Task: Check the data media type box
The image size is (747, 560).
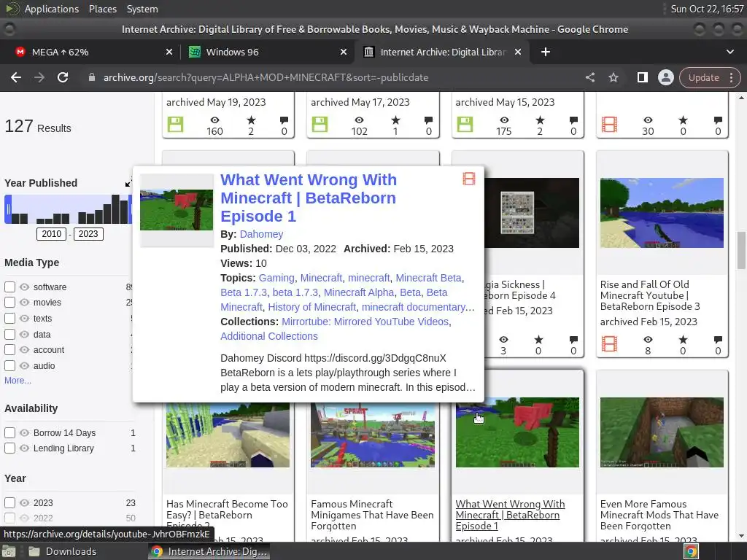Action: pyautogui.click(x=9, y=334)
